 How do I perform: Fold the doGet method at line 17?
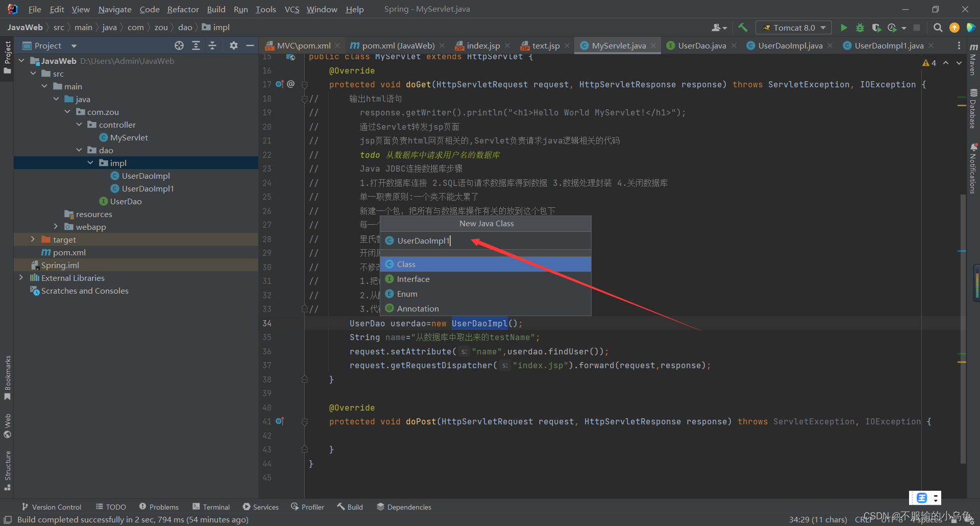[304, 84]
